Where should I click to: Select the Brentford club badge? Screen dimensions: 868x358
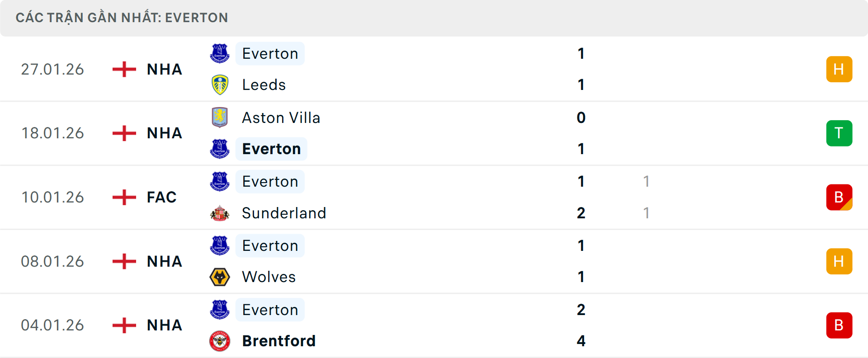pos(220,341)
